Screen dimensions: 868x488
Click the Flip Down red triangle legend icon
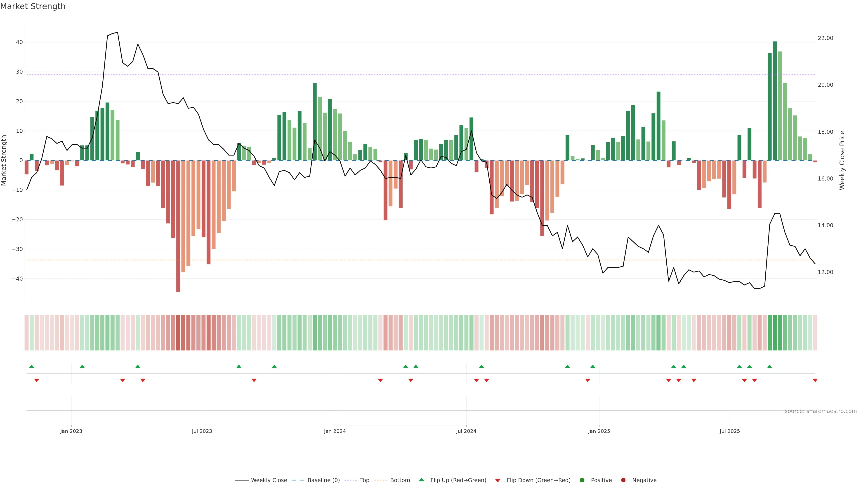coord(498,481)
